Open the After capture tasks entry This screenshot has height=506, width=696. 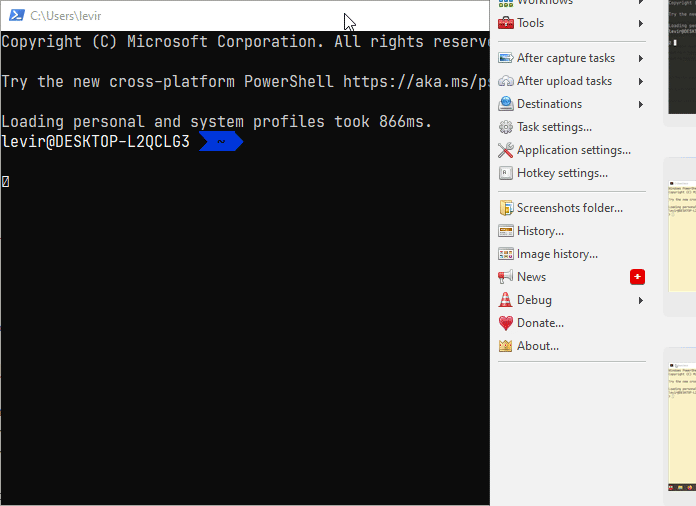pos(572,58)
